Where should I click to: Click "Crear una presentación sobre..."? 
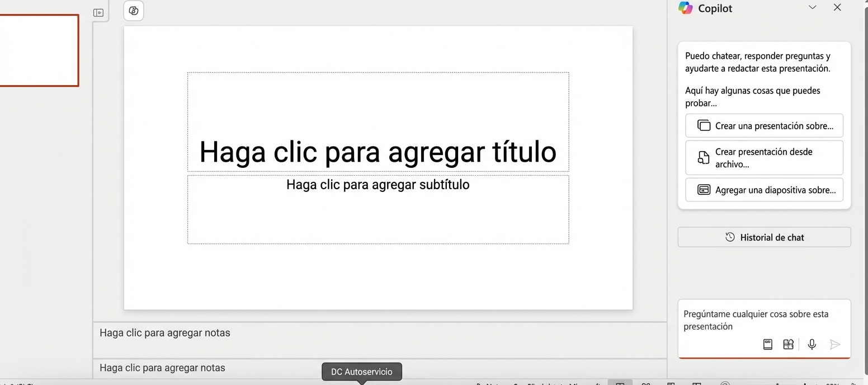[764, 125]
